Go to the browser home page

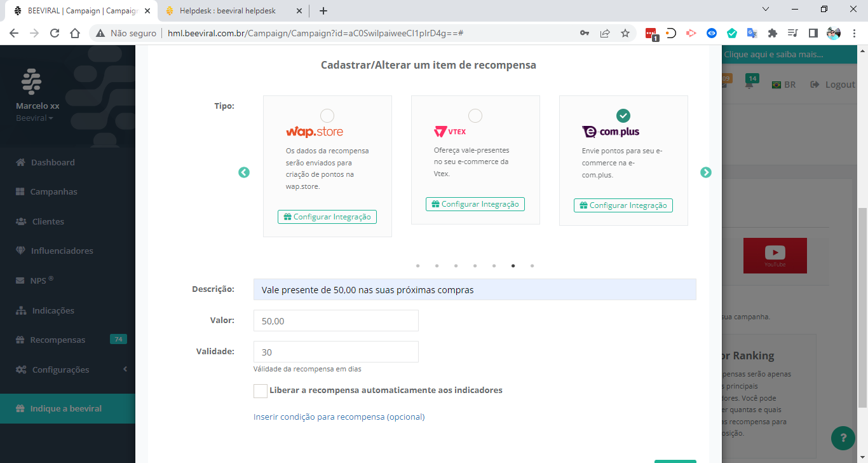[75, 33]
